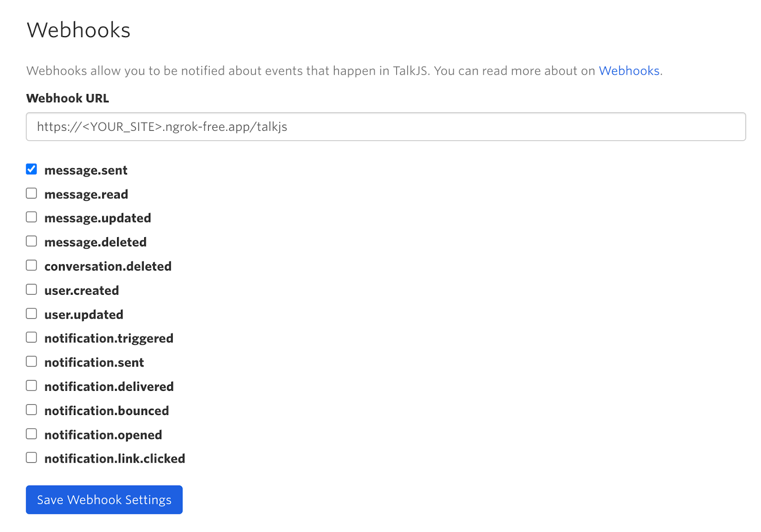
Task: Select the ngrok URL text in the field
Action: coord(162,126)
